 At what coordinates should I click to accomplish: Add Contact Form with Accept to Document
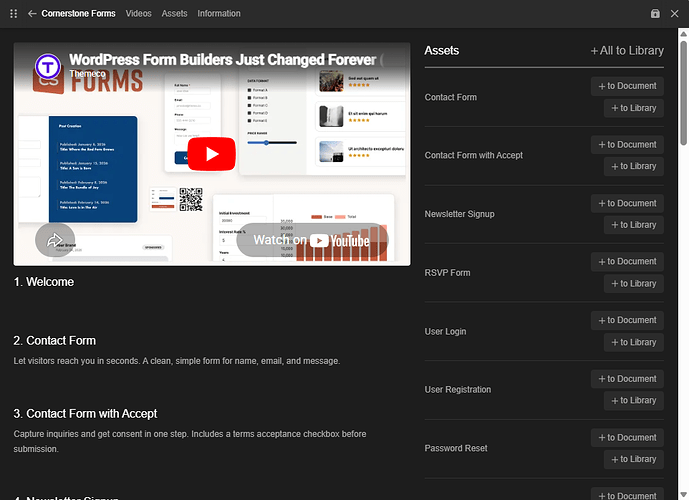pos(627,145)
